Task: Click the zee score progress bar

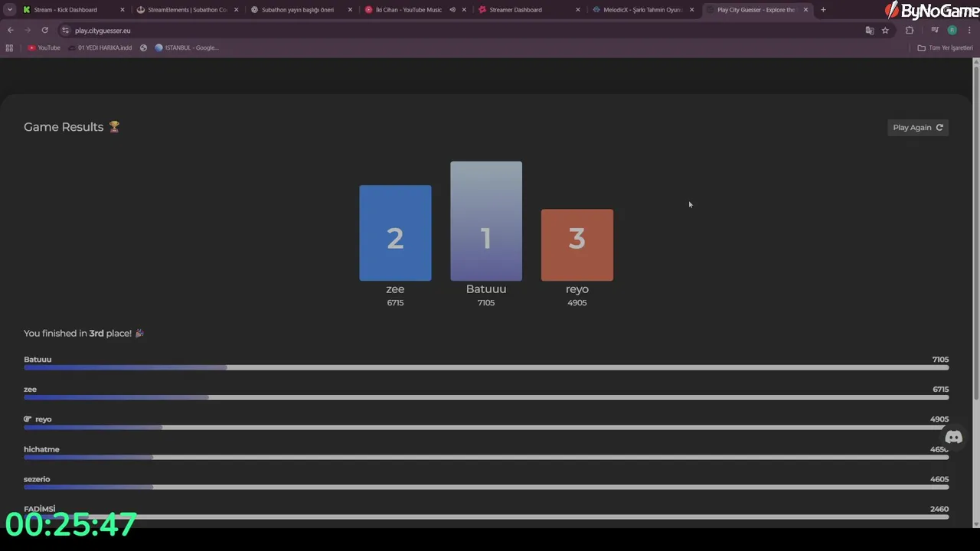Action: 486,398
